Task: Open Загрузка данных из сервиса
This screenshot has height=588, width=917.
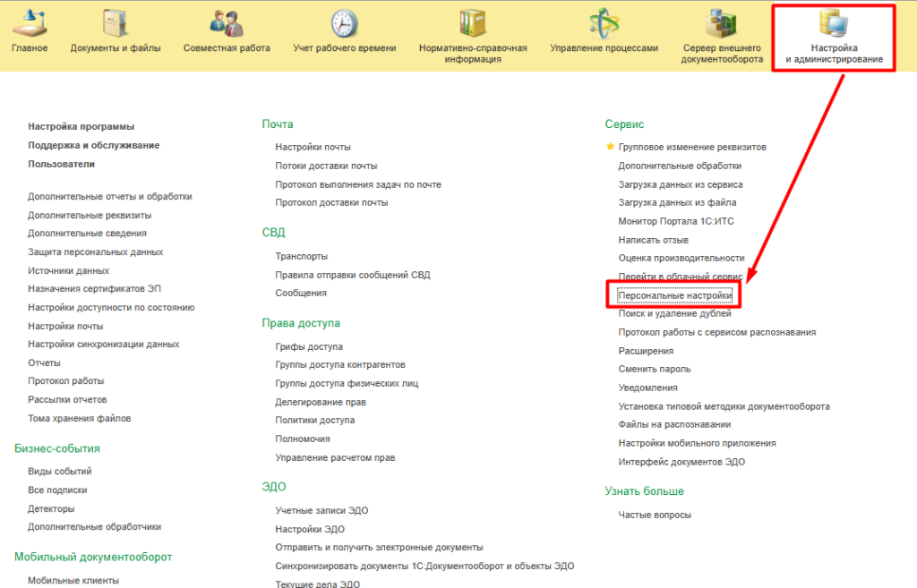Action: pyautogui.click(x=681, y=184)
